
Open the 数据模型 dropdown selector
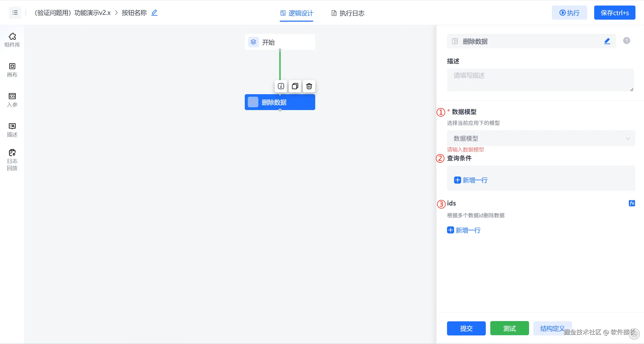[x=541, y=138]
